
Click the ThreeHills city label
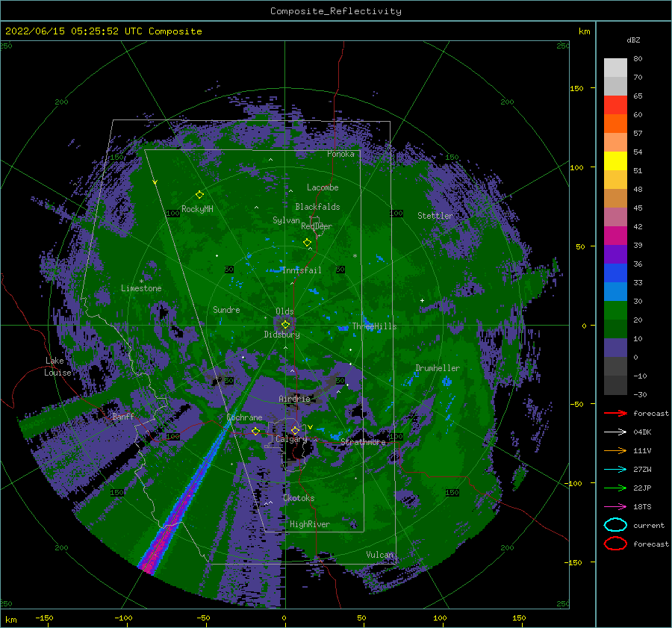374,326
